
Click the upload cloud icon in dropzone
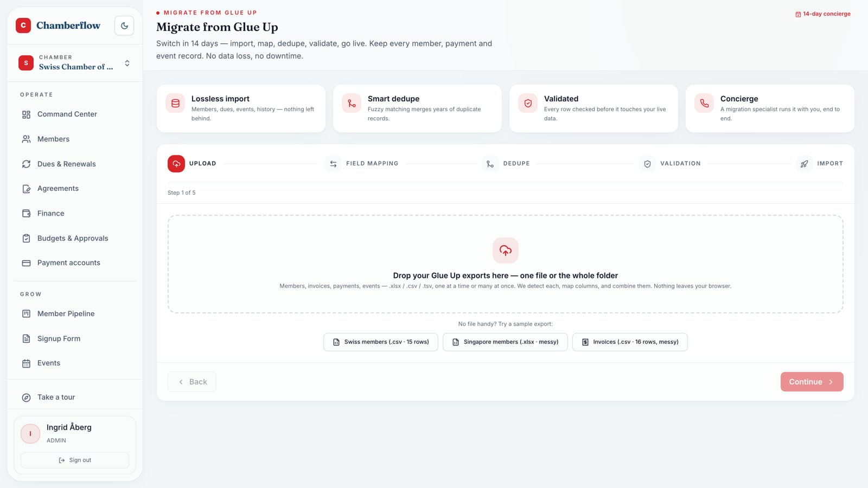point(506,251)
